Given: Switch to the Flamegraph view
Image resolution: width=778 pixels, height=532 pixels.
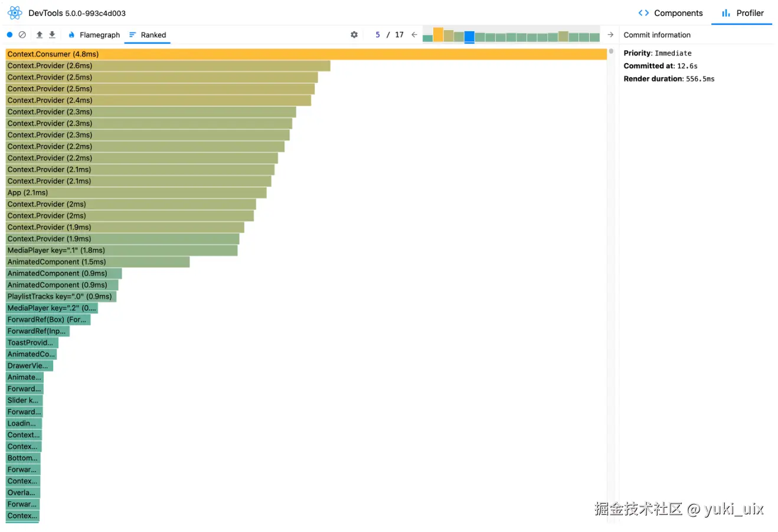Looking at the screenshot, I should tap(100, 35).
